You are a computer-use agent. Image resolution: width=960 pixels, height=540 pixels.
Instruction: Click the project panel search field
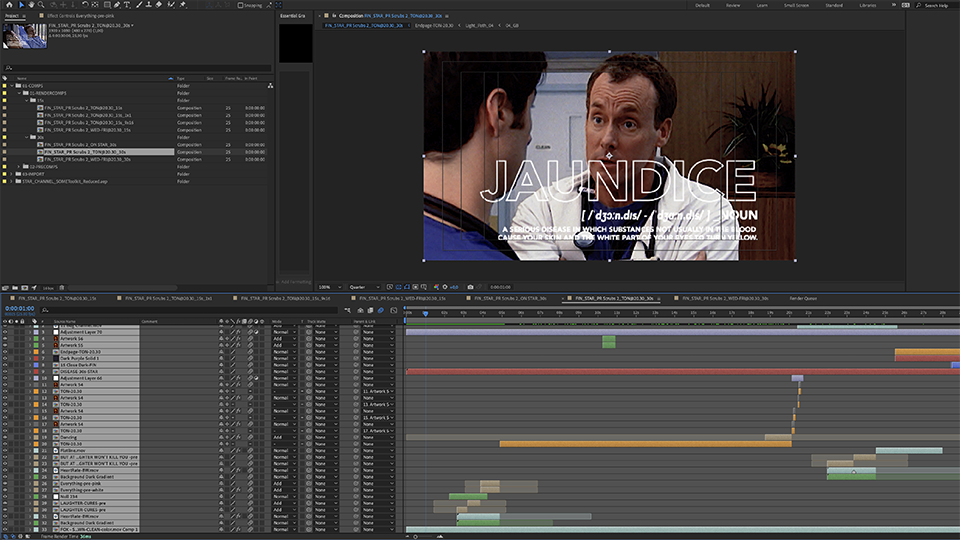click(x=138, y=68)
